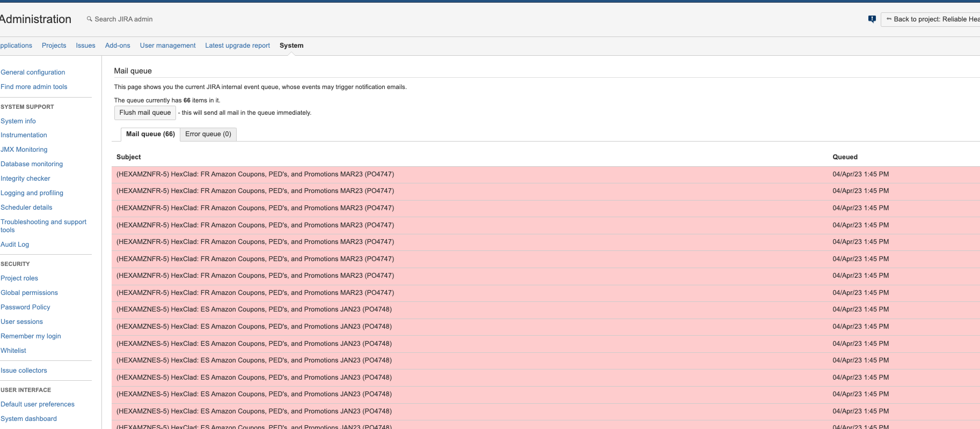The image size is (980, 429).
Task: Open the Issues admin tab
Action: [x=85, y=46]
